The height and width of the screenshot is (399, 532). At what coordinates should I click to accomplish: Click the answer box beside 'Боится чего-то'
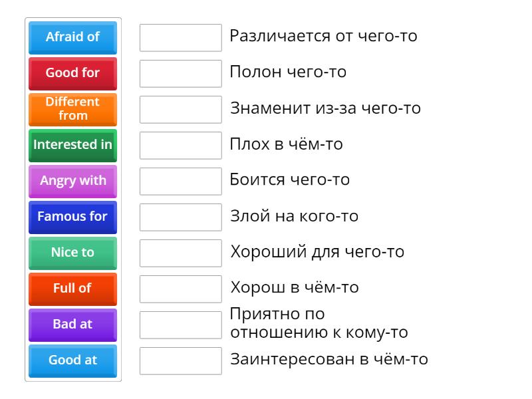point(180,180)
